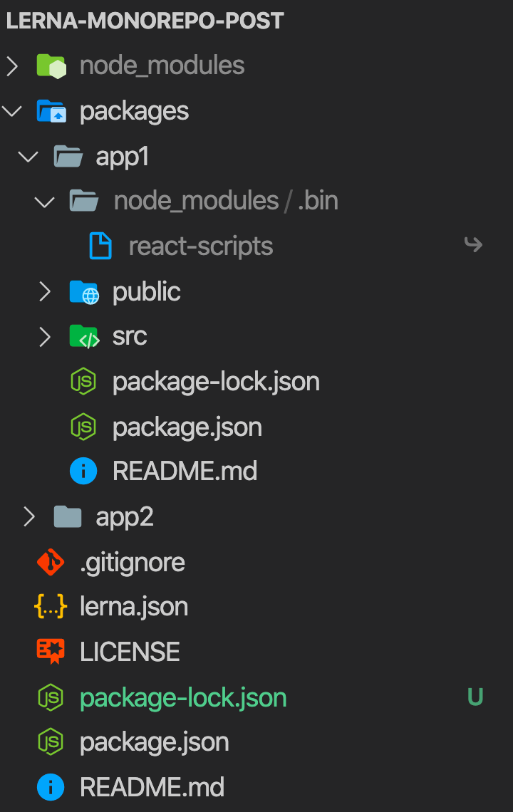Viewport: 513px width, 812px height.
Task: Click the git icon beside .gitignore
Action: pos(51,563)
